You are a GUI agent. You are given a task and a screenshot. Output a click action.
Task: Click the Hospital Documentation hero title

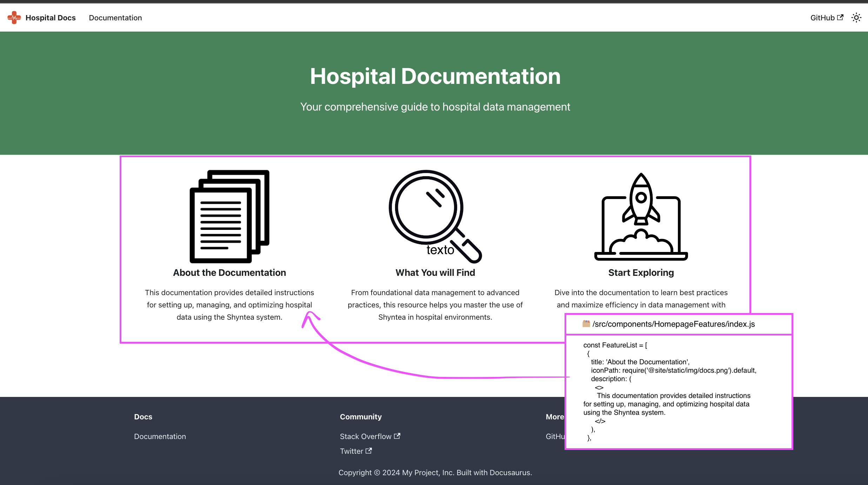click(x=435, y=76)
